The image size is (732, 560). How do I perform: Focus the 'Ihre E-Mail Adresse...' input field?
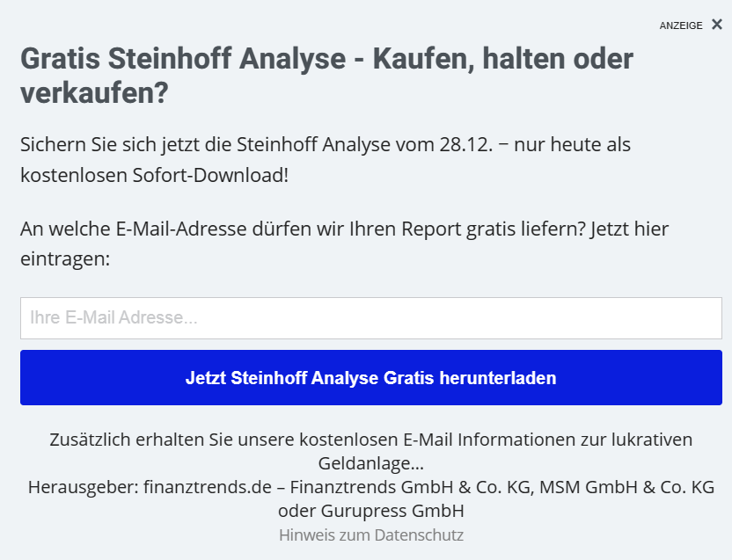pos(370,318)
